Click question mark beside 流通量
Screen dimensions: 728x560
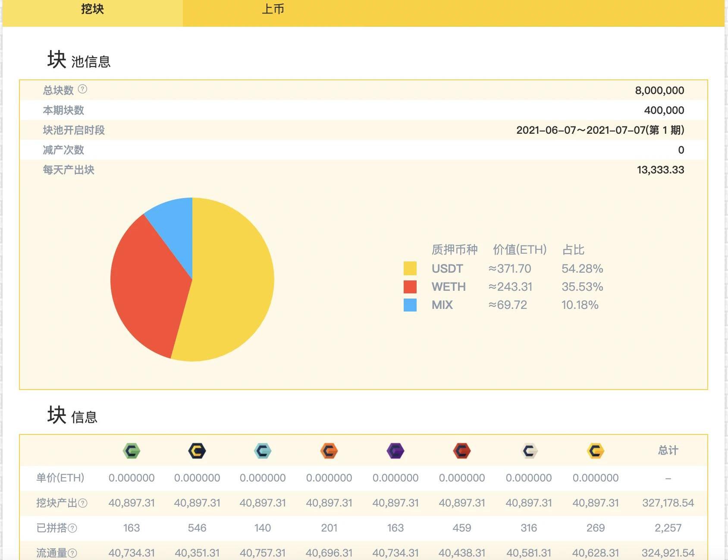(72, 553)
